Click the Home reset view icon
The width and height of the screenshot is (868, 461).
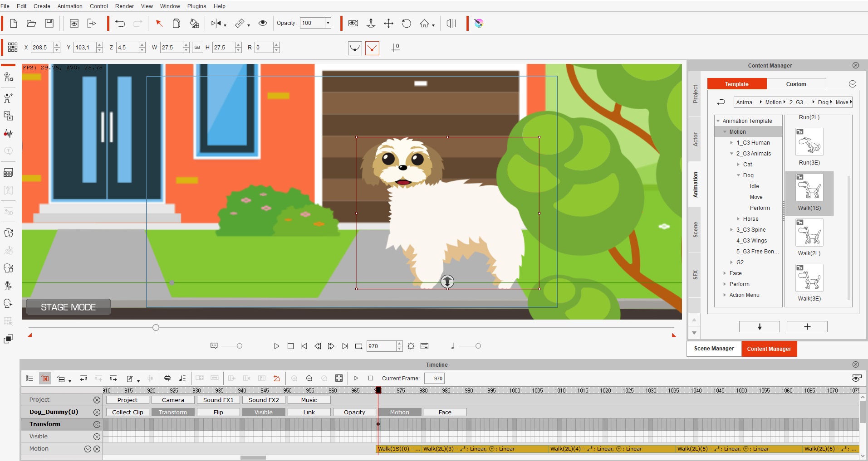(x=424, y=24)
